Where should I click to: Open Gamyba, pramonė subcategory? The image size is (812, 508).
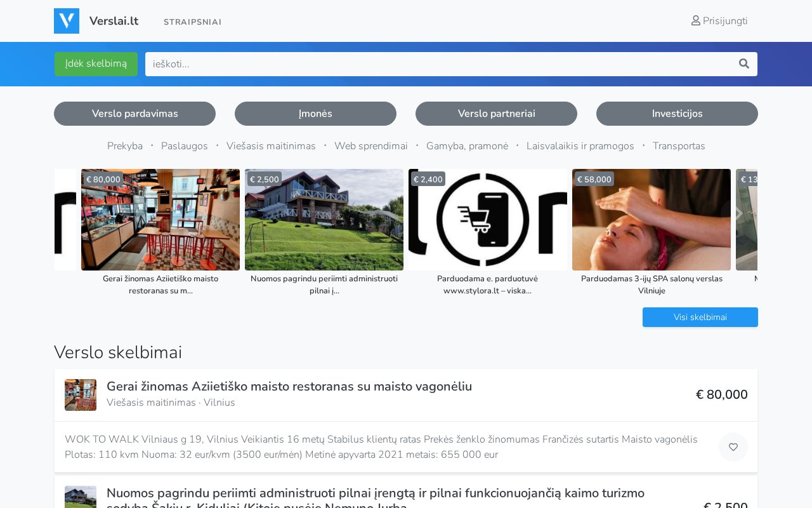[x=467, y=146]
